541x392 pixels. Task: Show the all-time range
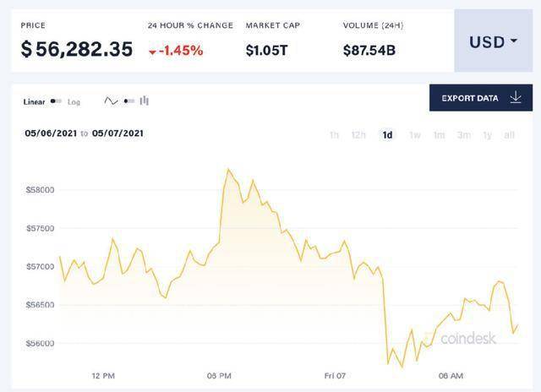tap(509, 135)
